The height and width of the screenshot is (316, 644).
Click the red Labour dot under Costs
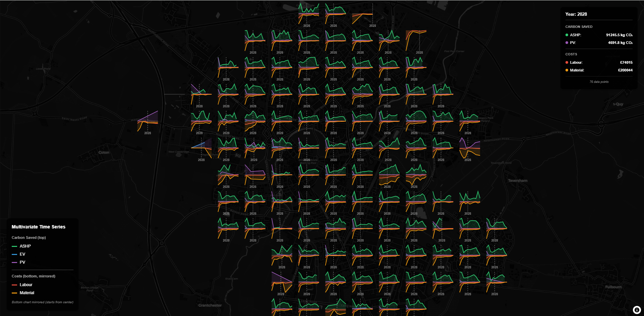point(567,62)
